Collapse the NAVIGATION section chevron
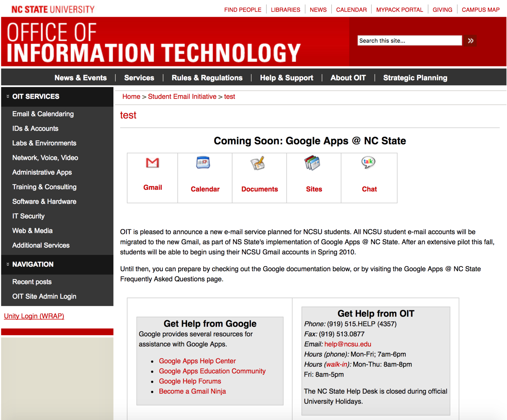Viewport: 507px width, 420px height. (x=8, y=264)
